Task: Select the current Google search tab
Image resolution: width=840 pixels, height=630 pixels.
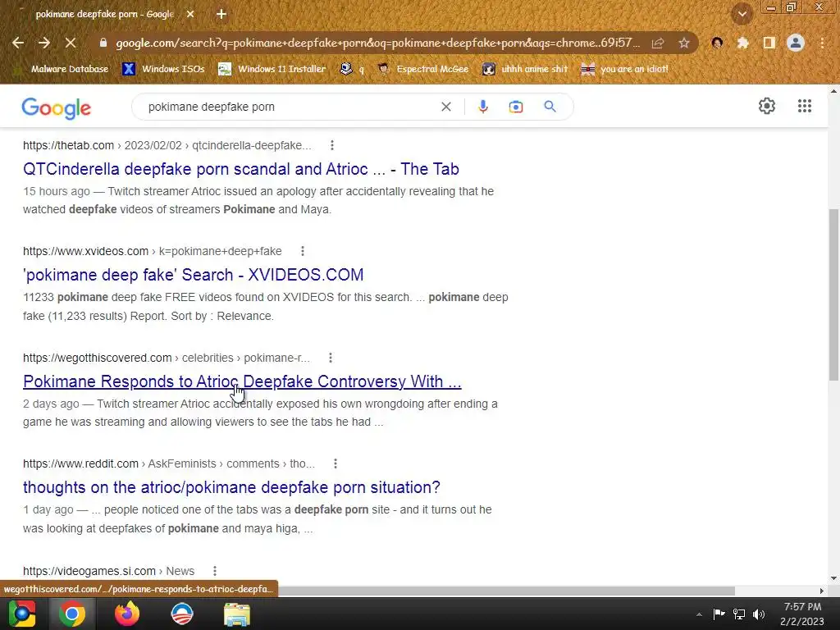Action: coord(104,14)
